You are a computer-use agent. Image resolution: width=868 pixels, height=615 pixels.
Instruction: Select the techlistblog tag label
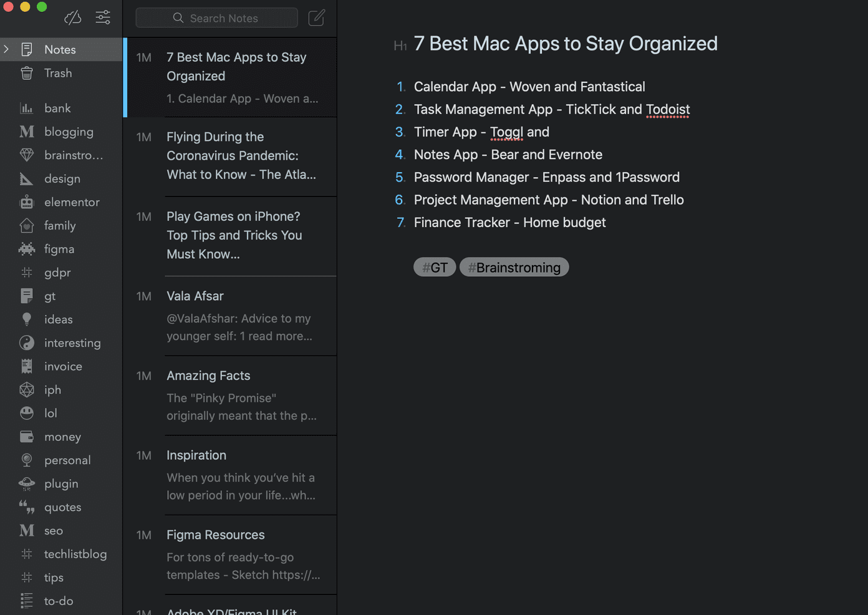pyautogui.click(x=75, y=554)
